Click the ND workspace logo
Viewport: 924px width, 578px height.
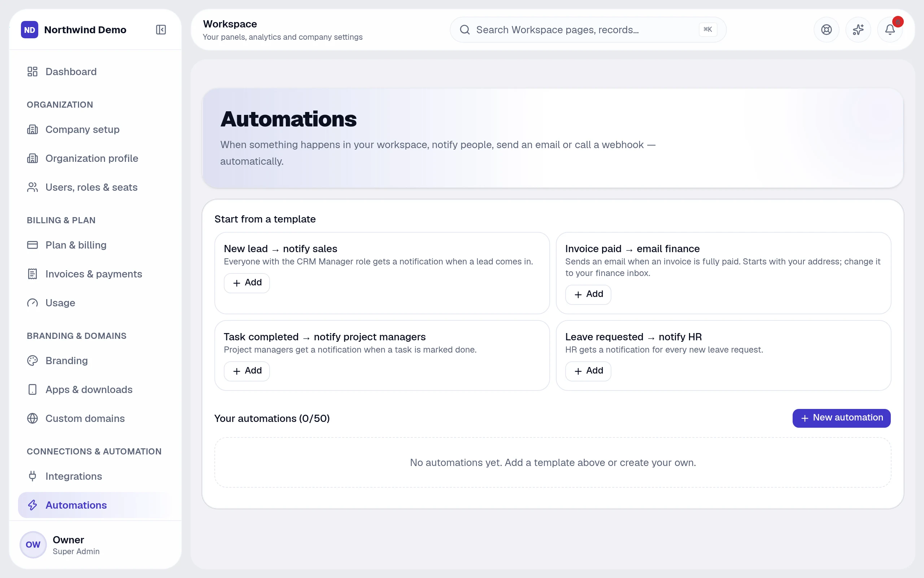click(29, 29)
